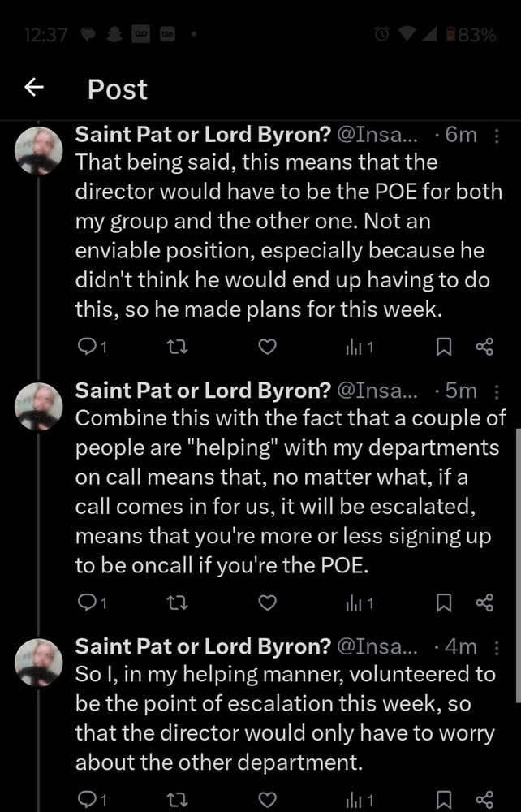Reply to the 5m post about on call
Screen dimensions: 521x812
pos(85,603)
